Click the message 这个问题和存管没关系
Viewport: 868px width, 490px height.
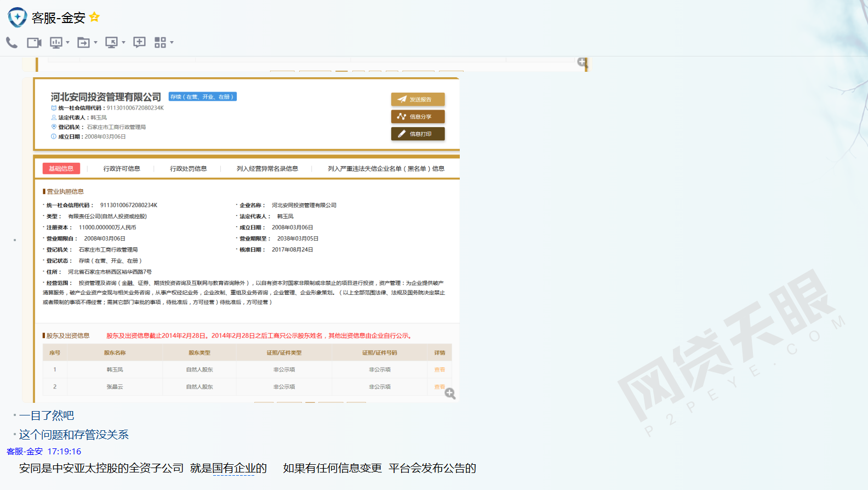(x=74, y=435)
